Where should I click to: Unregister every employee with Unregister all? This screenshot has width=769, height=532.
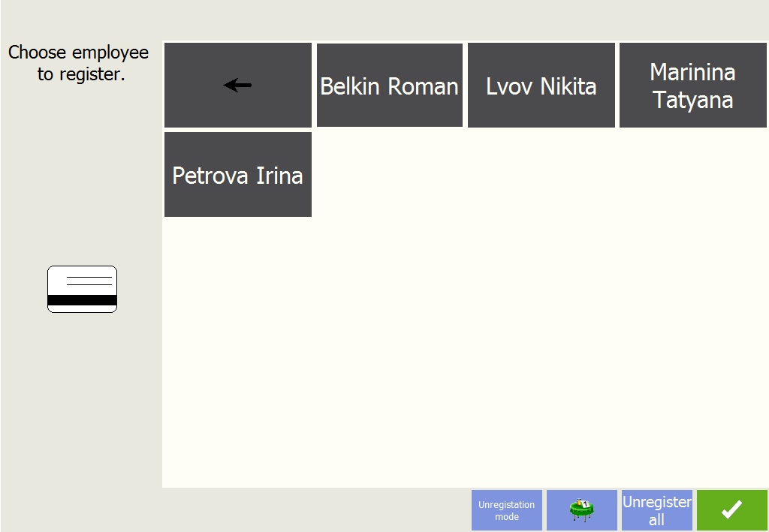pyautogui.click(x=656, y=510)
